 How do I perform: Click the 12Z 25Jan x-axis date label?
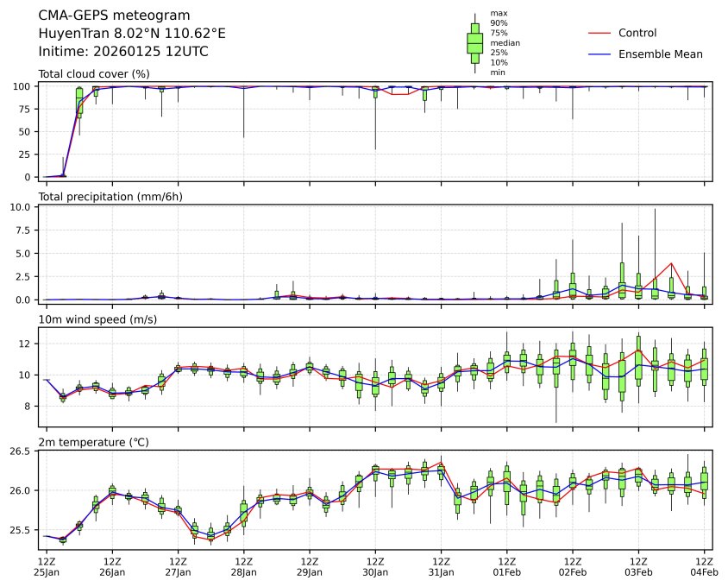tap(47, 566)
